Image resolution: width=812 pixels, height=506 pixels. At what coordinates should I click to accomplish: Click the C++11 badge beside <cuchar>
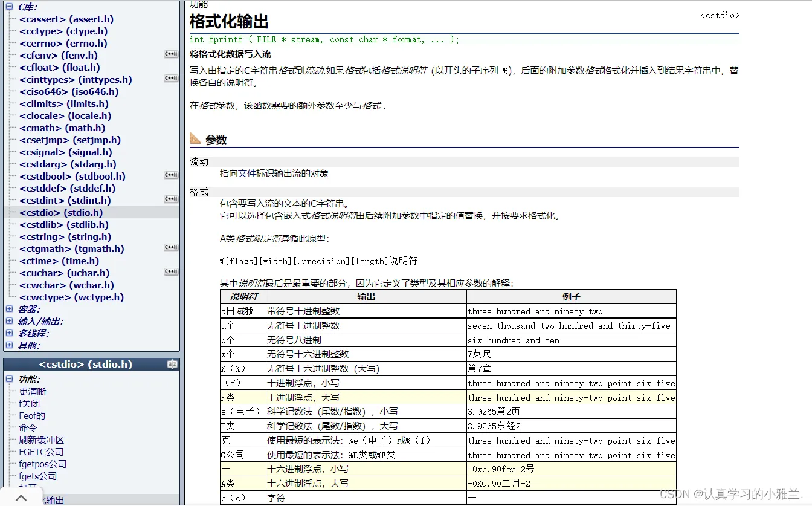(171, 272)
